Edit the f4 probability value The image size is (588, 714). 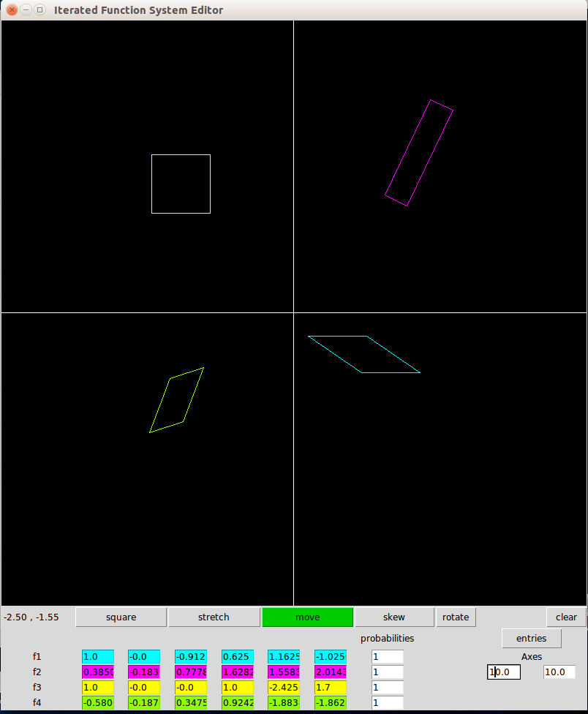pyautogui.click(x=387, y=703)
